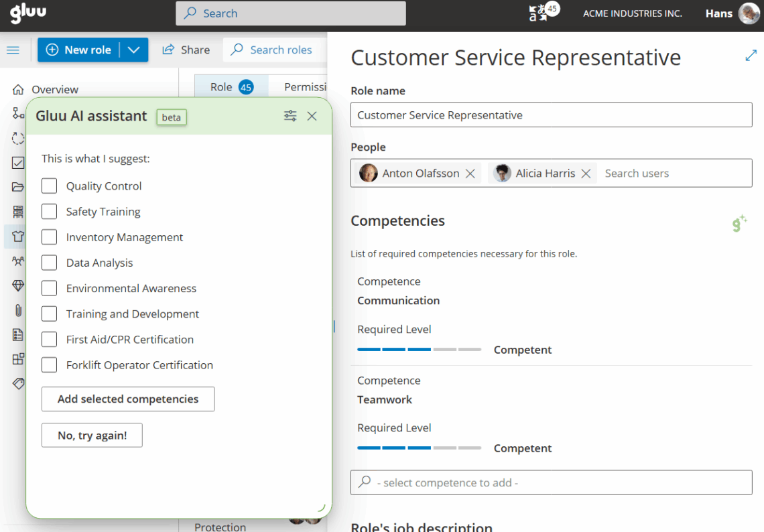Click the Gluu AI suggestion sparkle icon
The width and height of the screenshot is (764, 532).
739,224
